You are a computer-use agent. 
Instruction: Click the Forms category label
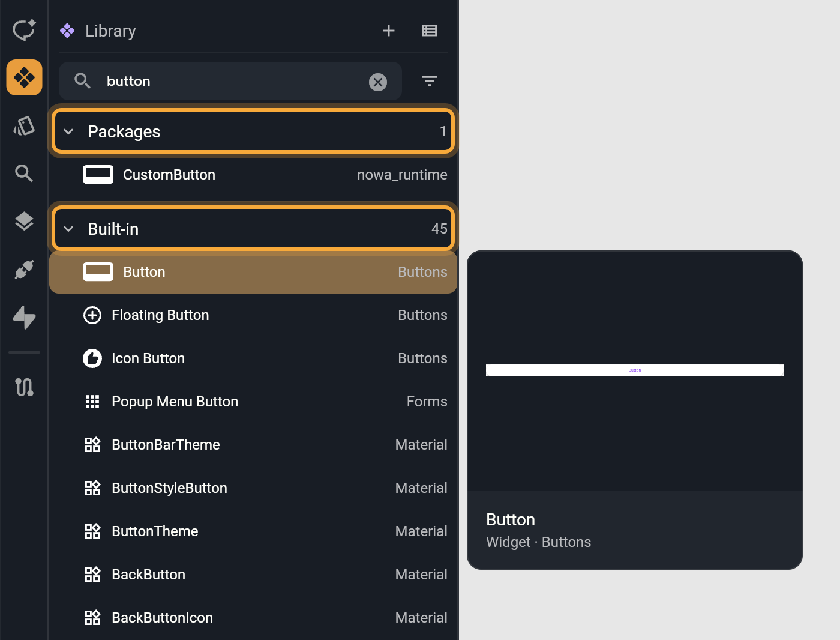(427, 402)
